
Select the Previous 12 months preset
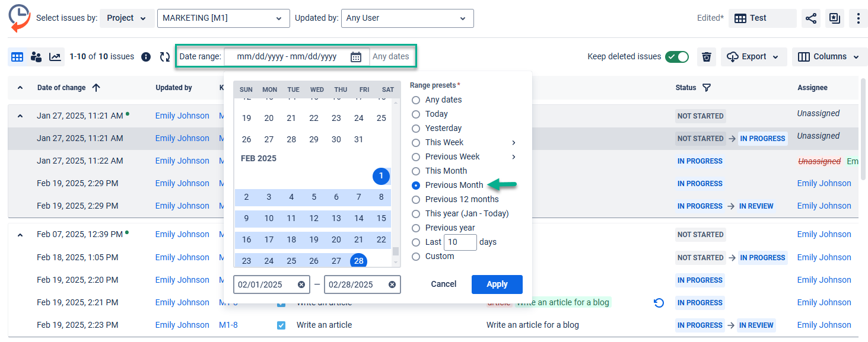coord(416,200)
